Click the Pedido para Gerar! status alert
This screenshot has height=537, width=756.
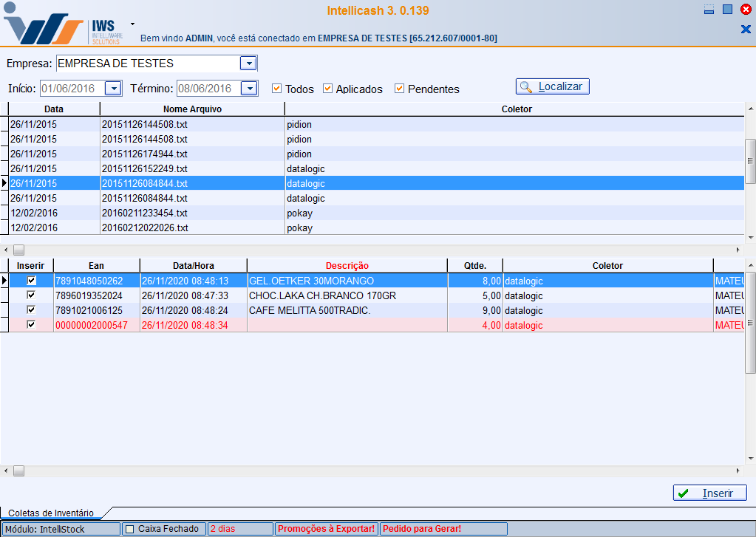pos(422,529)
